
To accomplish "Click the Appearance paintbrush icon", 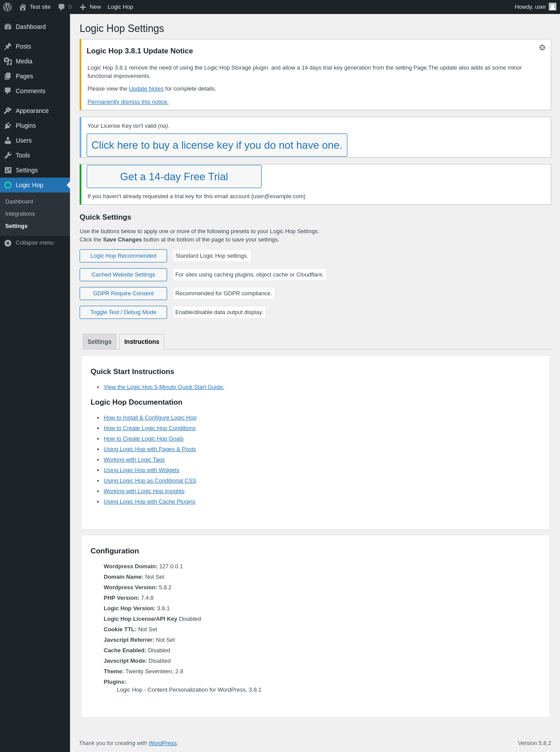I will point(8,111).
